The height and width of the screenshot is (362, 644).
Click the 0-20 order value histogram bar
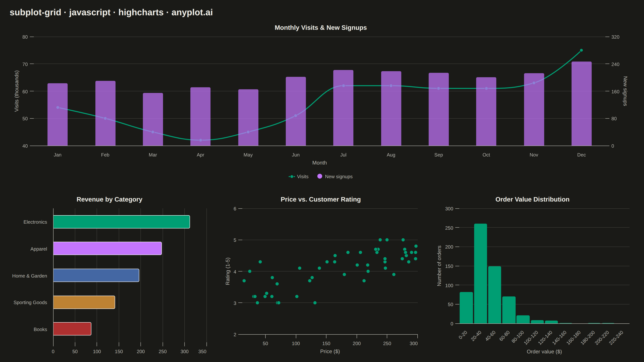coord(466,308)
